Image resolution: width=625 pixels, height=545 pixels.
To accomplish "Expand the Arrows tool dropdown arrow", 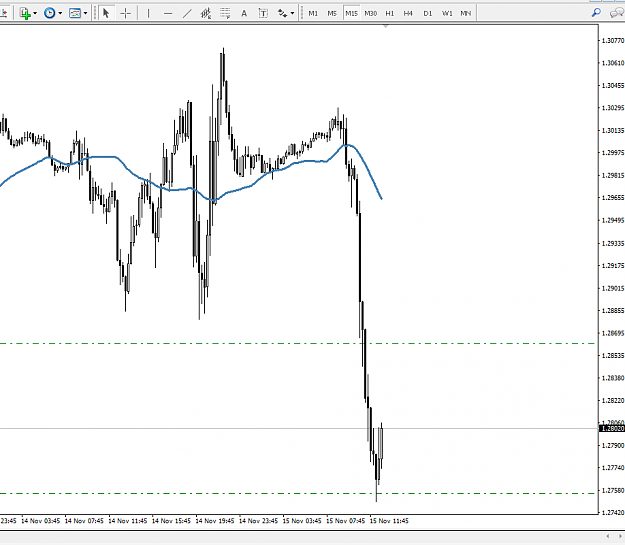I will pos(293,13).
